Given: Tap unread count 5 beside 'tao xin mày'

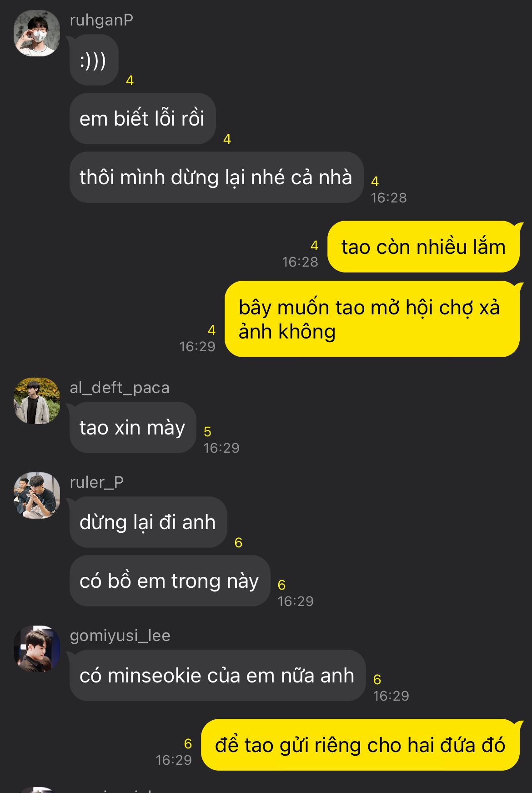Looking at the screenshot, I should click(x=207, y=431).
